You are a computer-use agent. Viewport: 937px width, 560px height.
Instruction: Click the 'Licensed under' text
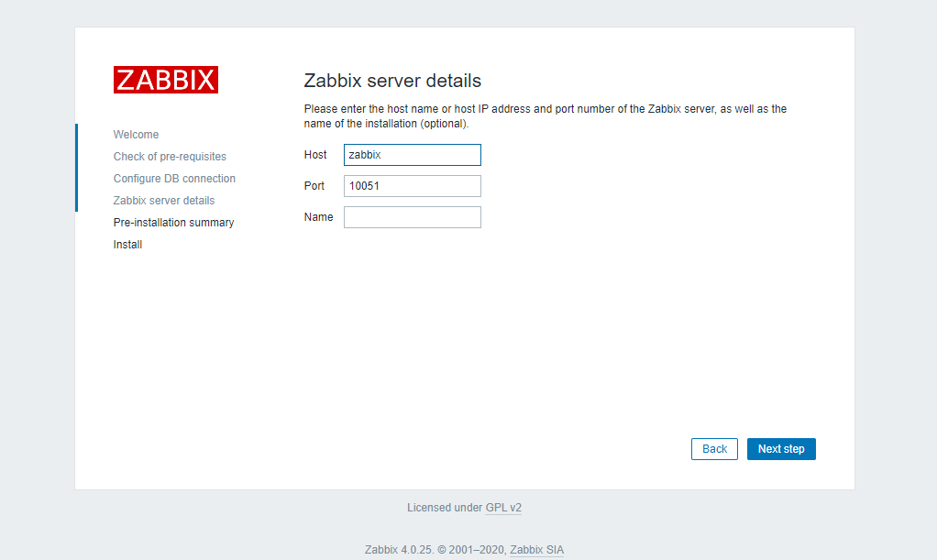pos(445,508)
